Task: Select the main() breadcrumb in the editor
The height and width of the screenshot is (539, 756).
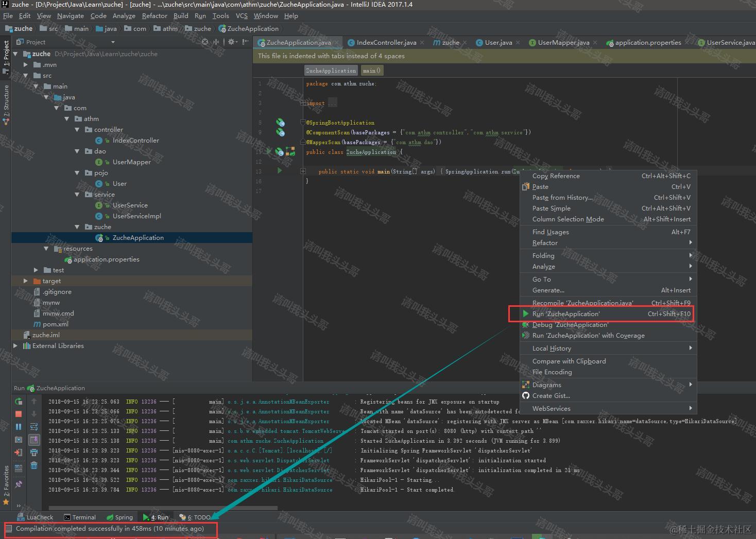Action: click(x=371, y=70)
